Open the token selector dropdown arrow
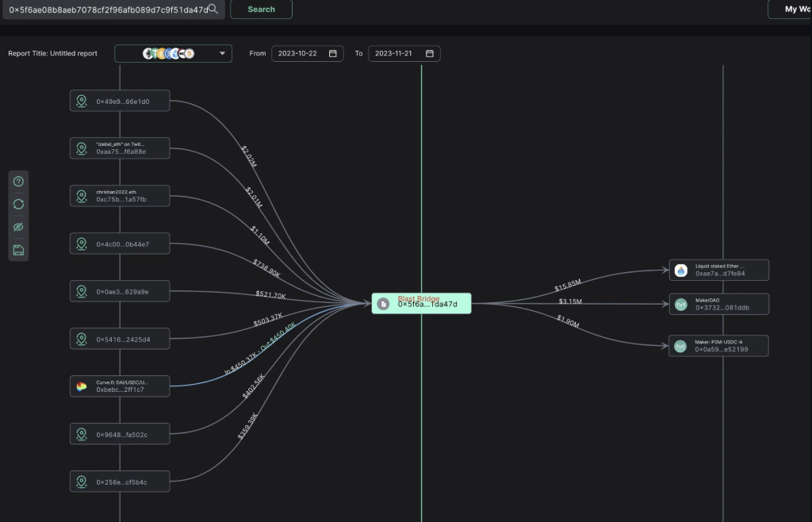The width and height of the screenshot is (812, 522). [222, 54]
